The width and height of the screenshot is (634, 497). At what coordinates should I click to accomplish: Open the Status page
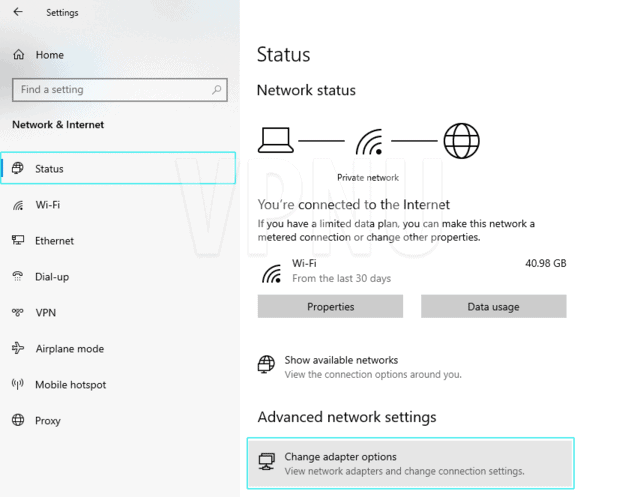coord(118,168)
